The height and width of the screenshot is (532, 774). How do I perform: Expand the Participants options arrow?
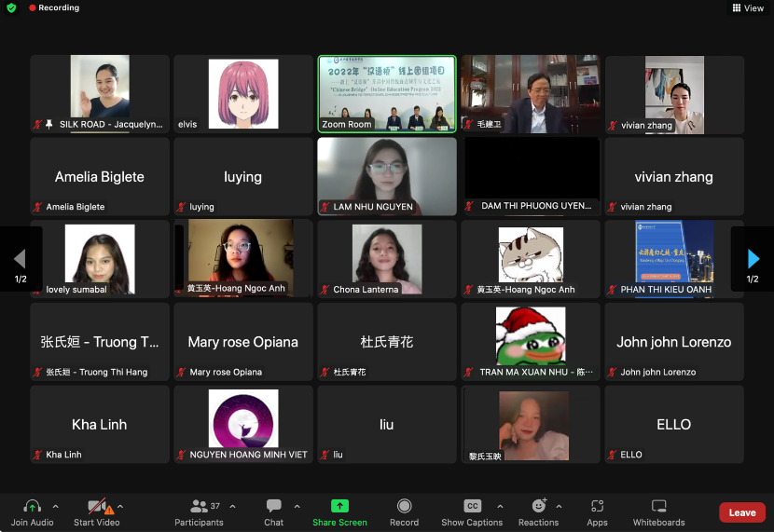coord(232,507)
